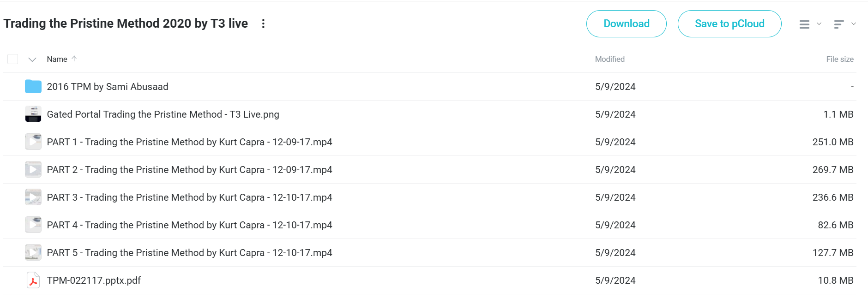Open the 2016 TPM by Sami Abusaad folder icon
The width and height of the screenshot is (868, 298).
tap(33, 86)
